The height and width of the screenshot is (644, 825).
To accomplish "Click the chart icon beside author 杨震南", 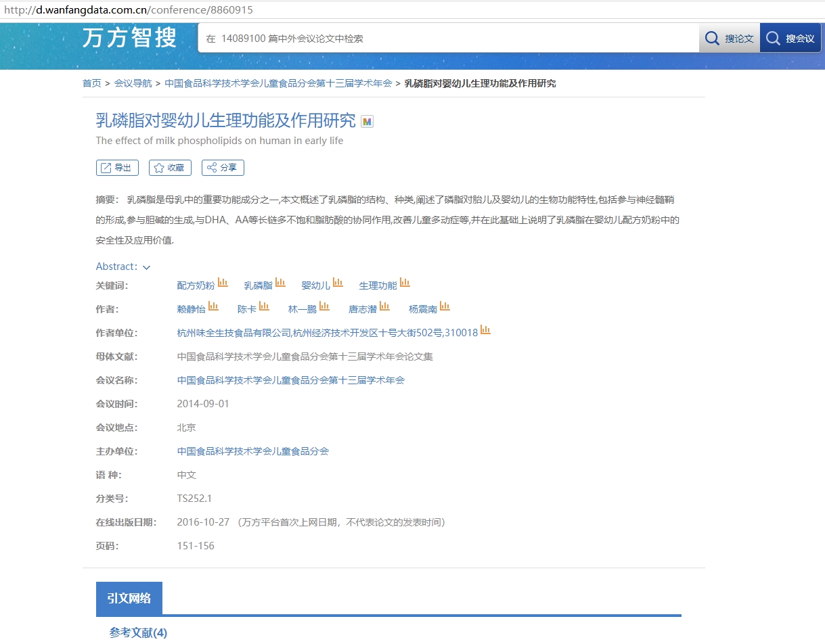I will coord(445,306).
